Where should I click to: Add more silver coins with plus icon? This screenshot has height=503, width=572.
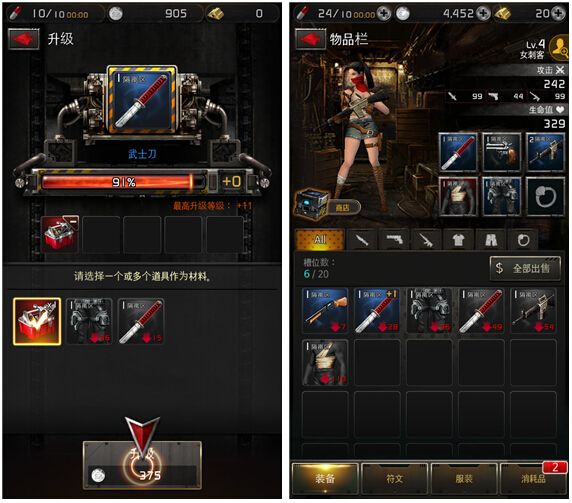(x=484, y=13)
